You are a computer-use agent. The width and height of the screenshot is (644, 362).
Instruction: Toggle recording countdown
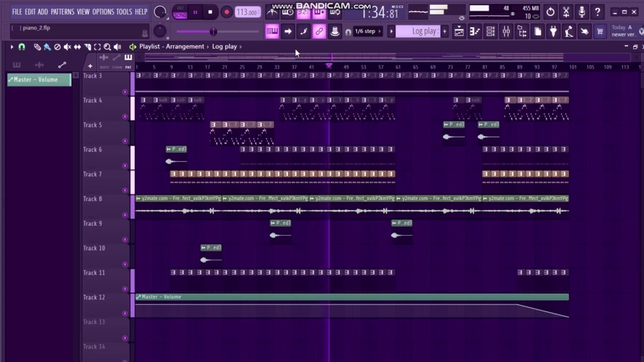[303, 12]
